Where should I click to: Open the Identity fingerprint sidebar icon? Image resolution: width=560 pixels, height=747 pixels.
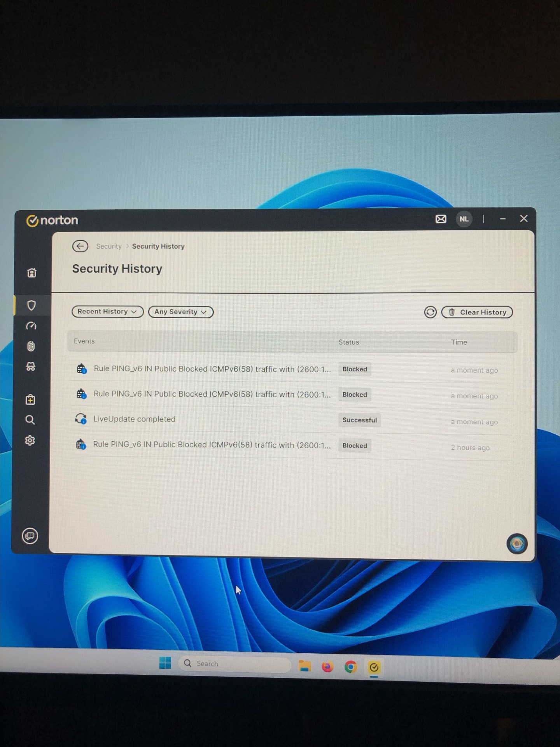click(x=31, y=346)
